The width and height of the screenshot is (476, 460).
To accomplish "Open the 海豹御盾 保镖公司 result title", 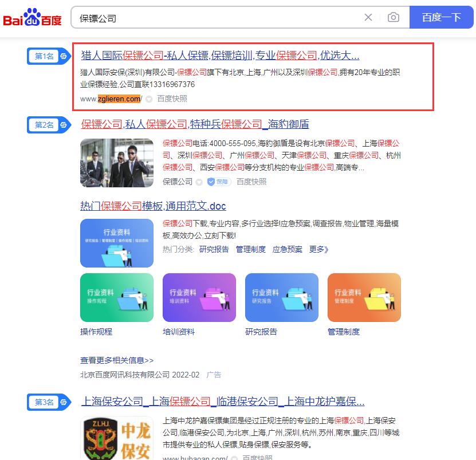I will (195, 124).
